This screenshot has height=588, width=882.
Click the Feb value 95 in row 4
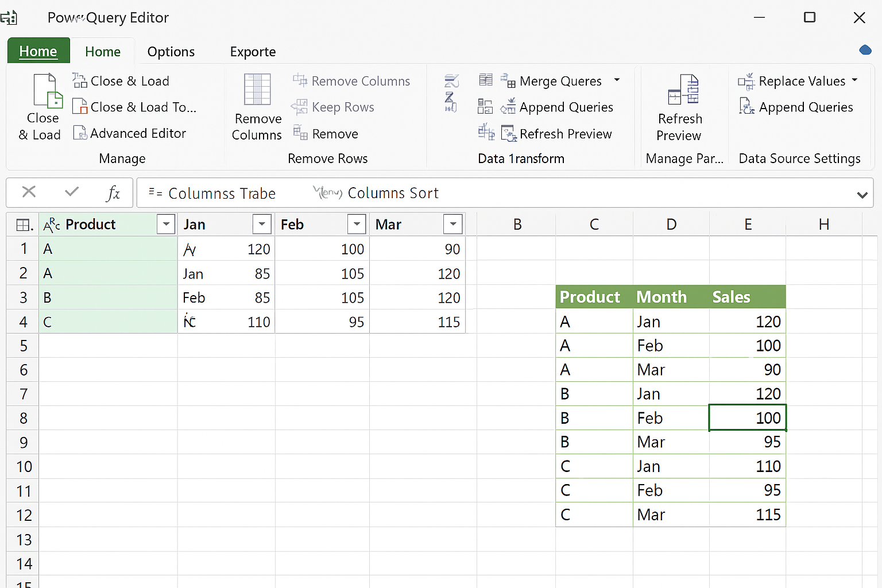click(322, 322)
